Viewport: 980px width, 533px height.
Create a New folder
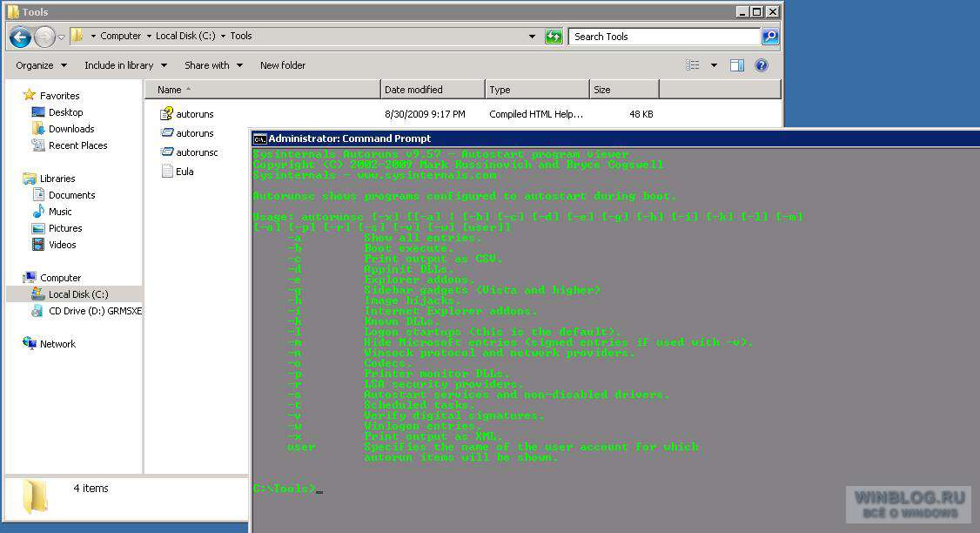pos(283,65)
